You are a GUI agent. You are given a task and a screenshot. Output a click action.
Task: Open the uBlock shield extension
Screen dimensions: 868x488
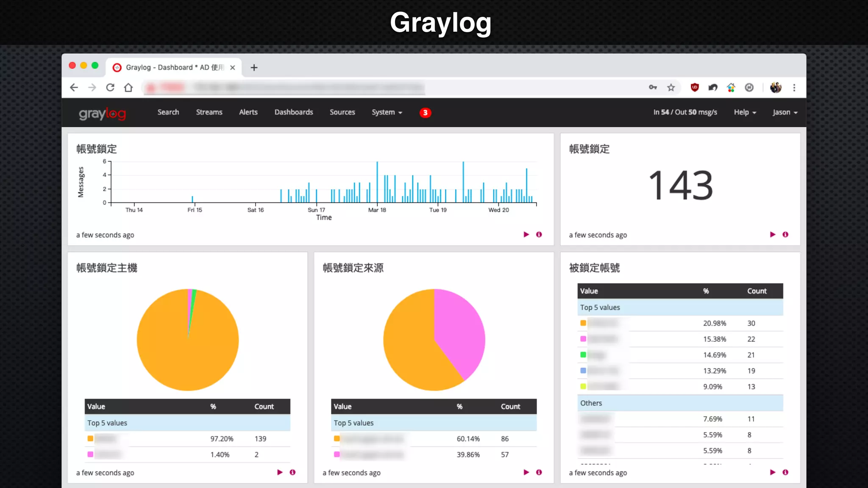point(695,88)
